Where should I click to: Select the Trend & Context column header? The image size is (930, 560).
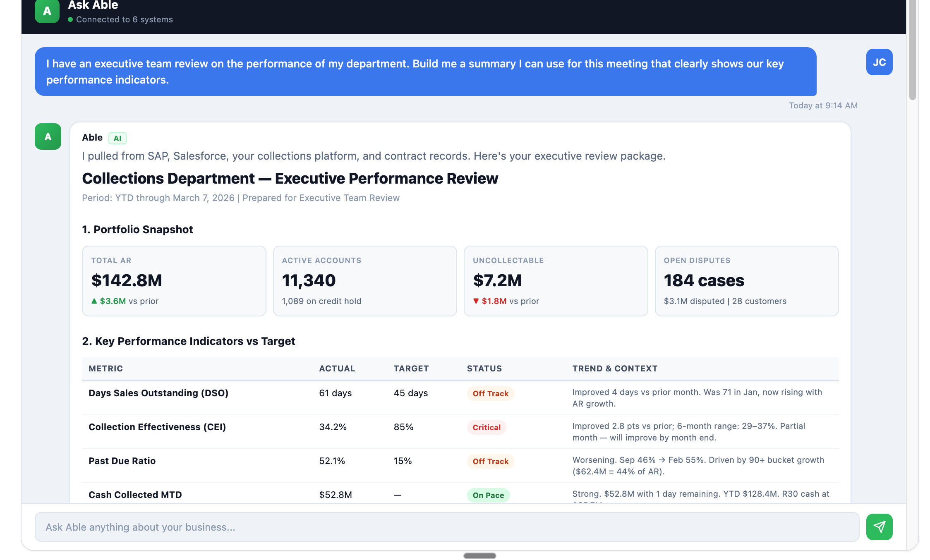coord(615,368)
